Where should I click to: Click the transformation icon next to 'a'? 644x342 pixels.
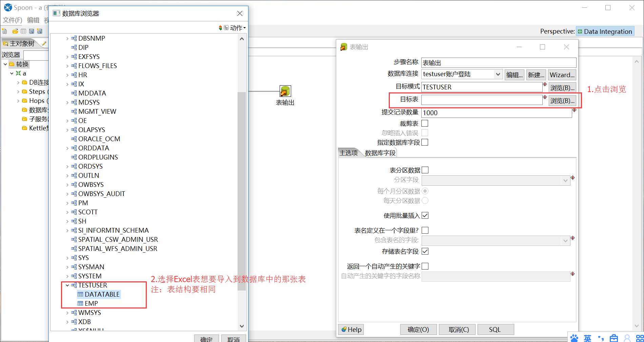pyautogui.click(x=18, y=73)
